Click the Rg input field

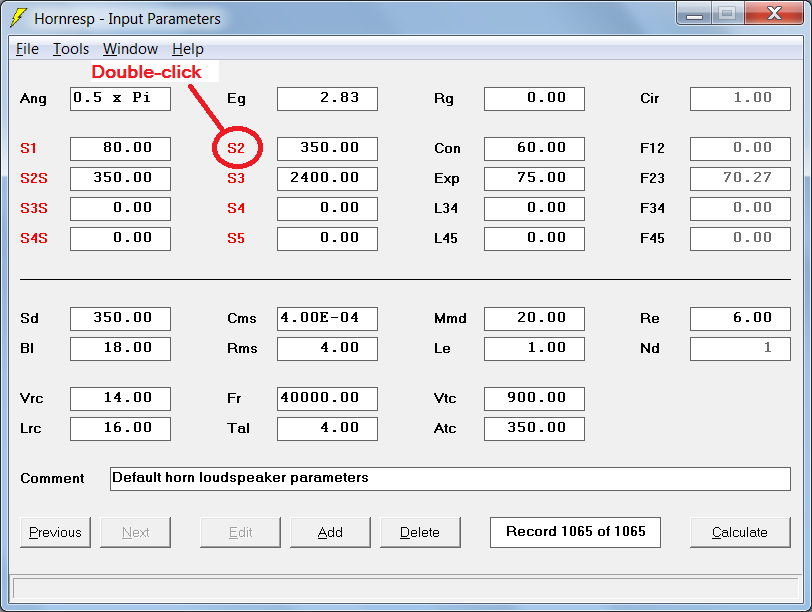pyautogui.click(x=534, y=98)
